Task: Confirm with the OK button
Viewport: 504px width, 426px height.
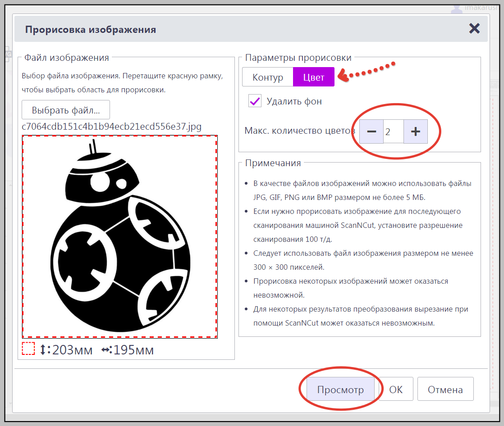Action: coord(396,389)
